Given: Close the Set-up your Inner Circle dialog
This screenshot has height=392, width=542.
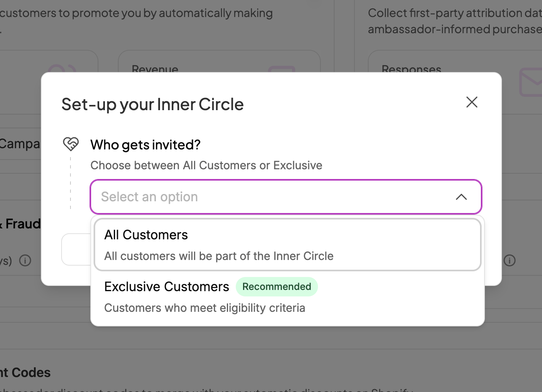Looking at the screenshot, I should (x=472, y=102).
